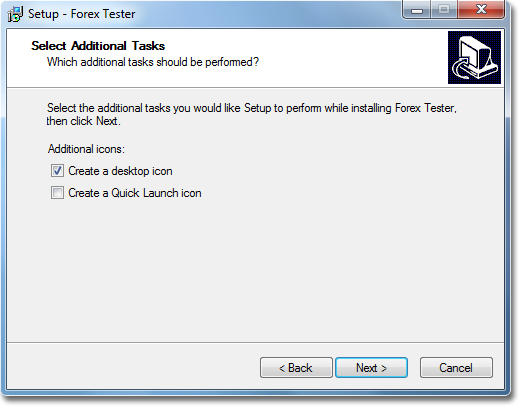The width and height of the screenshot is (525, 410).
Task: Close the Setup window with the X
Action: [481, 10]
